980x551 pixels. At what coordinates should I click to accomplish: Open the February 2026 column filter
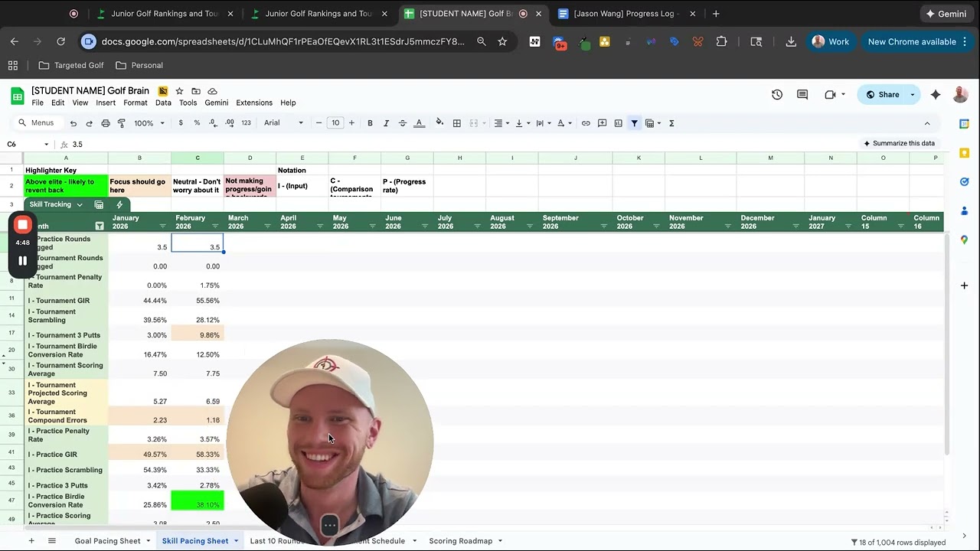(215, 227)
